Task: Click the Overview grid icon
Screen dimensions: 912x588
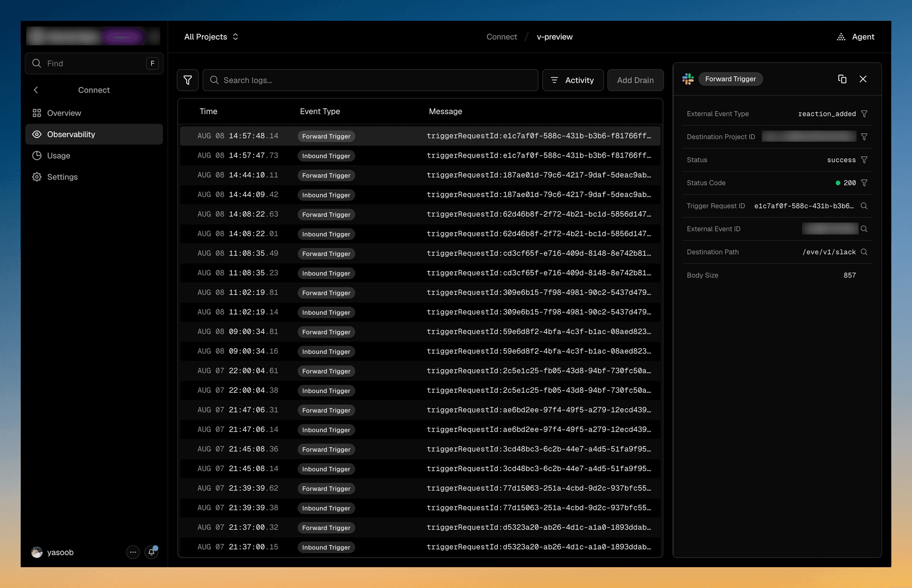Action: (x=37, y=113)
